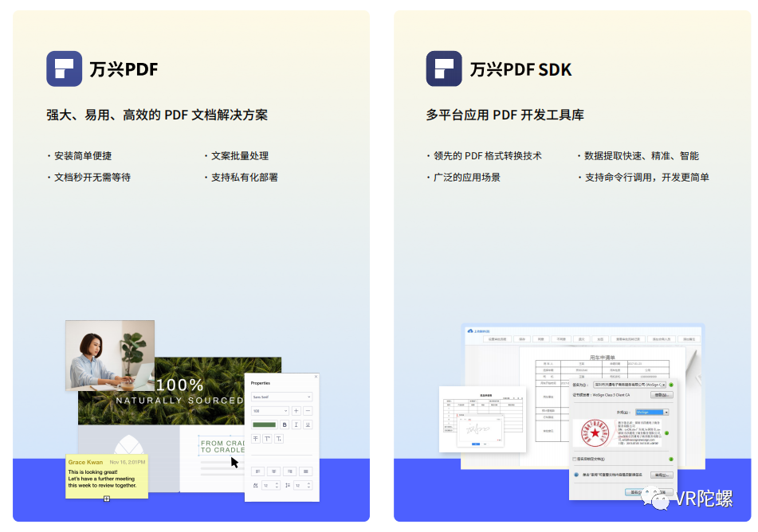
Task: Pick the green text color swatch
Action: (264, 424)
